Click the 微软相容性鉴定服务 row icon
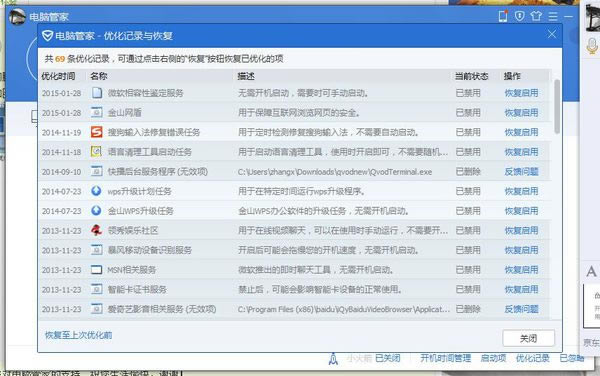Screen dimensions: 600x376 (x=96, y=93)
